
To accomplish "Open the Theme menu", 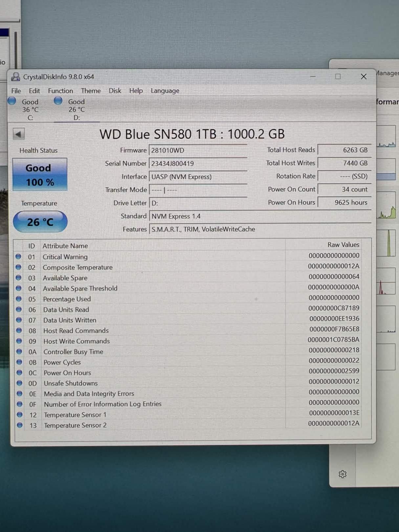I will point(91,91).
